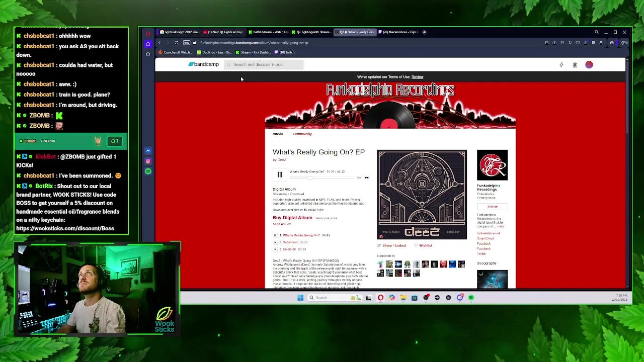Open a new browser tab

[424, 32]
